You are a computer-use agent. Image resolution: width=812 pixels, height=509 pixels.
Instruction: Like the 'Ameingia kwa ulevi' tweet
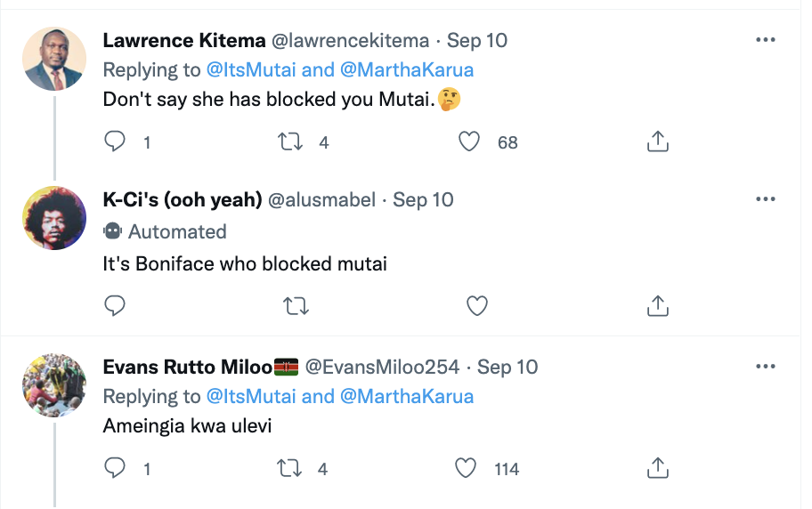(467, 468)
